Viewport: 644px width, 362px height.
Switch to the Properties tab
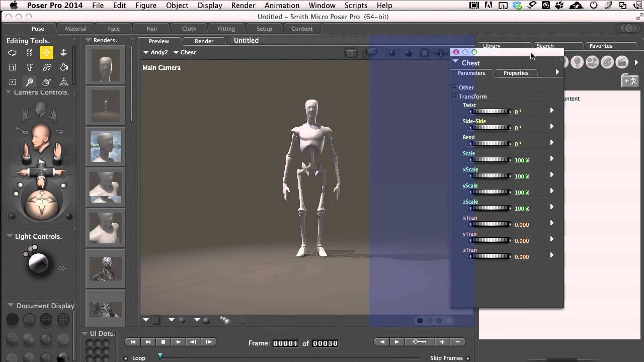tap(516, 73)
